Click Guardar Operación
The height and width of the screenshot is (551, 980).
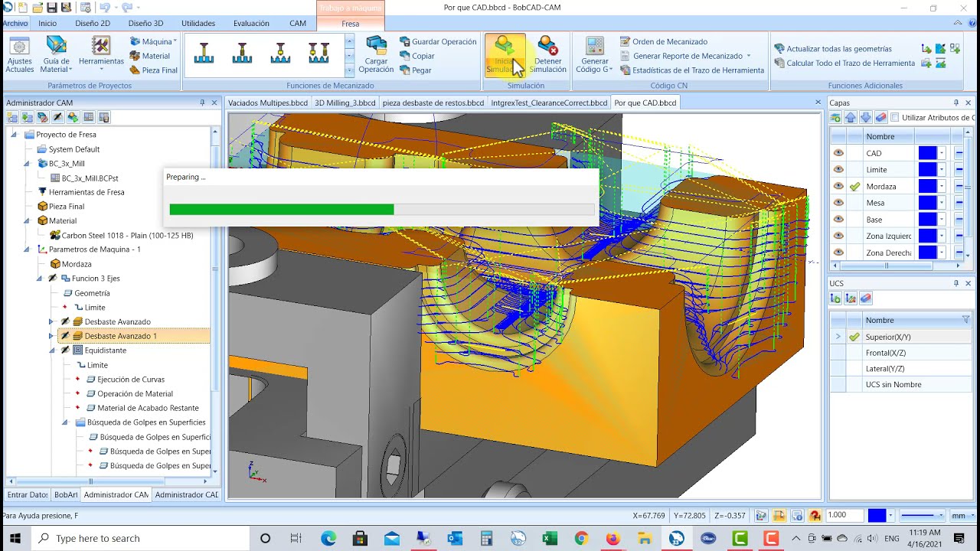coord(438,41)
